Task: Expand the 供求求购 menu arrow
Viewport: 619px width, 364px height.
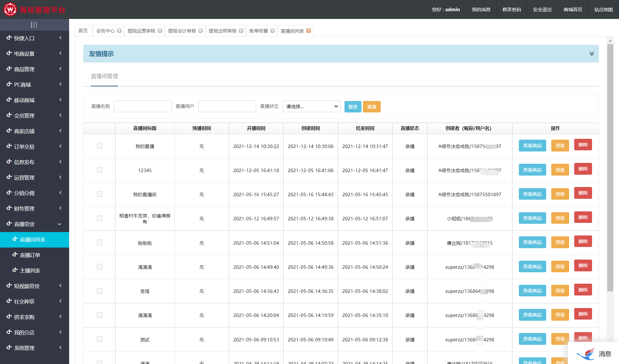Action: (x=60, y=316)
